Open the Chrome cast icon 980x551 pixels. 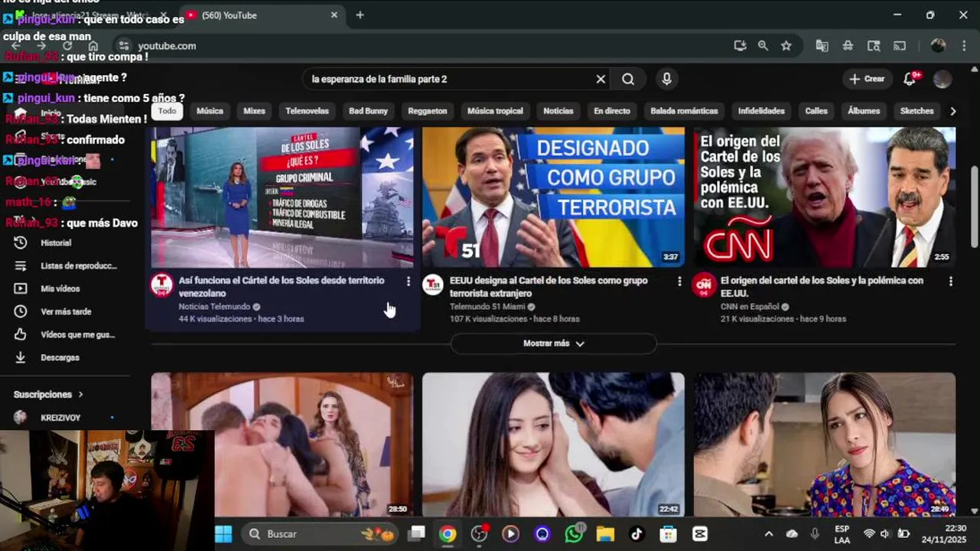click(x=900, y=46)
